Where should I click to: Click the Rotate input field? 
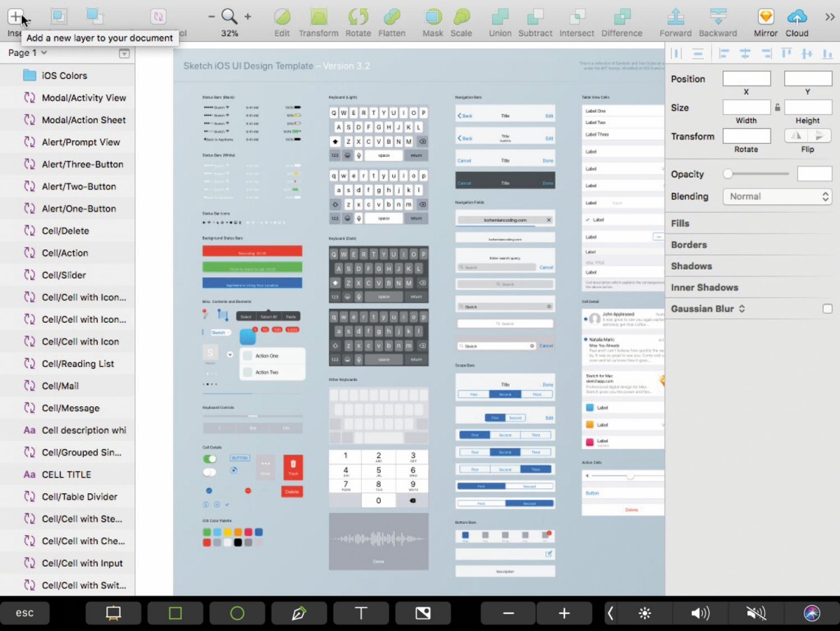coord(746,136)
